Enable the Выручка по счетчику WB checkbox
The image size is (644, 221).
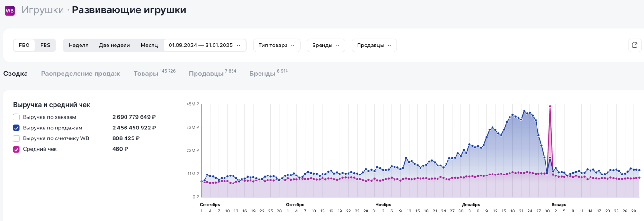pos(17,138)
